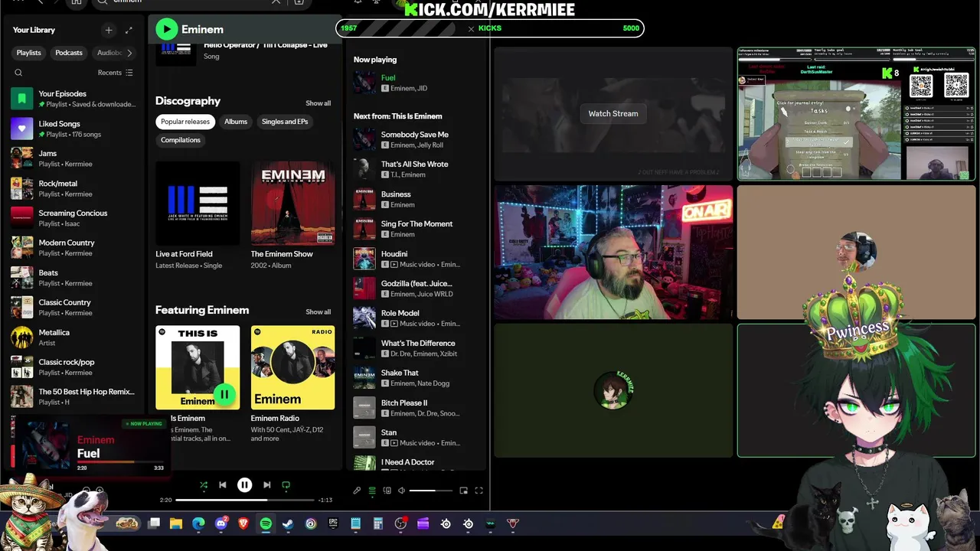Open File Explorer from the taskbar
The height and width of the screenshot is (551, 980).
(x=176, y=523)
